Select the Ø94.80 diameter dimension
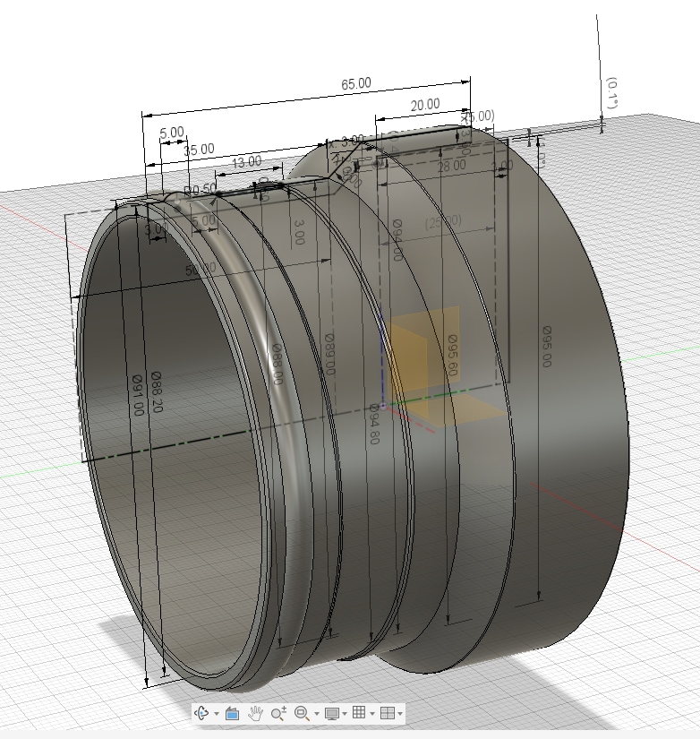 [x=374, y=423]
